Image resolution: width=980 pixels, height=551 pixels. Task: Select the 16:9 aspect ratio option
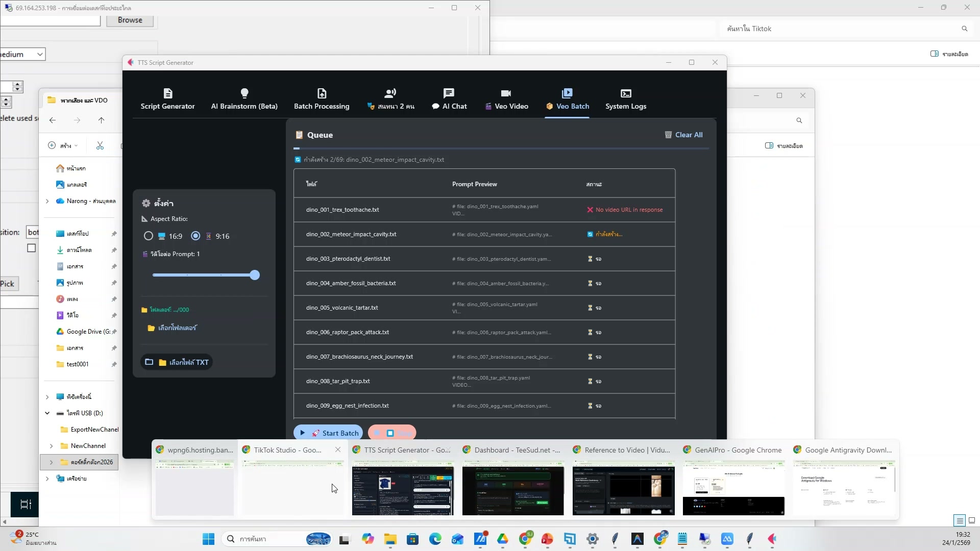(149, 236)
